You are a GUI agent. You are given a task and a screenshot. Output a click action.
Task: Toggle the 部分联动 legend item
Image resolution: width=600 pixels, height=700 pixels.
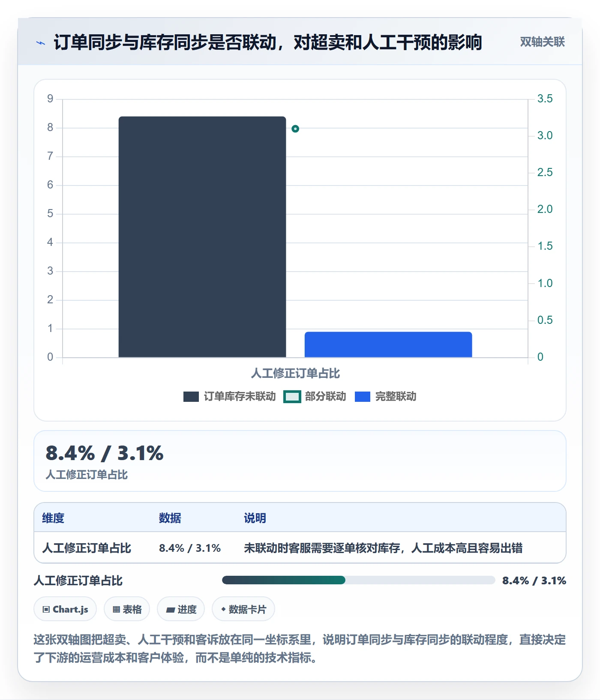point(315,396)
